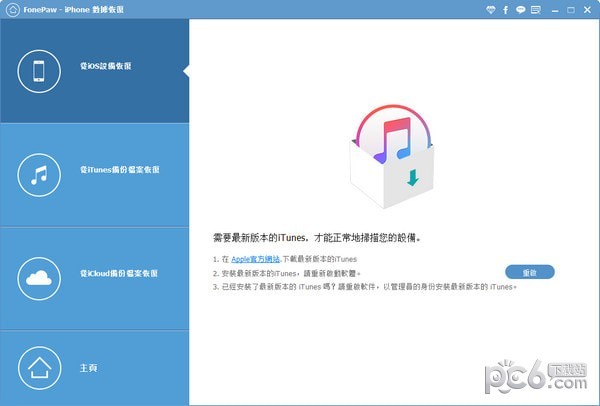Click the heading 需要最新版本的iTunes
The height and width of the screenshot is (406, 600).
tap(317, 238)
